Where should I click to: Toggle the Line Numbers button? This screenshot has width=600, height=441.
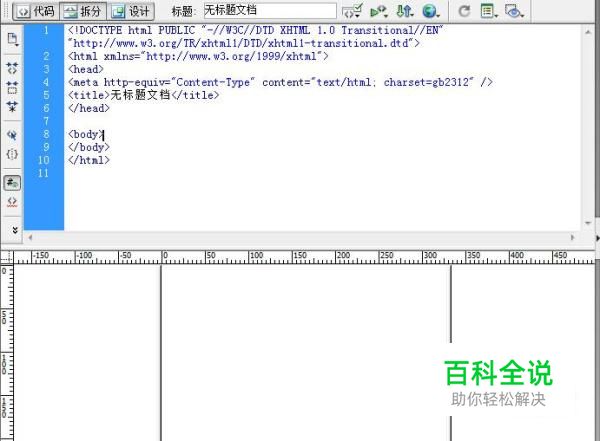(12, 183)
